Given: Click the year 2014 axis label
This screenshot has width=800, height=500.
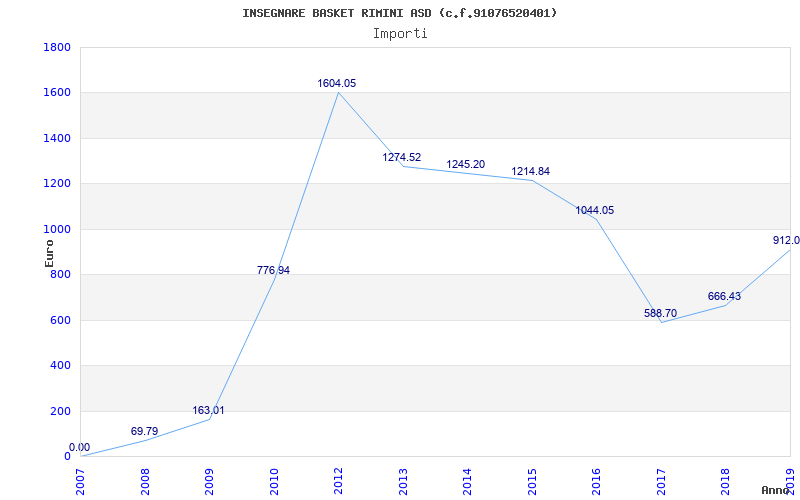Looking at the screenshot, I should click(x=467, y=482).
